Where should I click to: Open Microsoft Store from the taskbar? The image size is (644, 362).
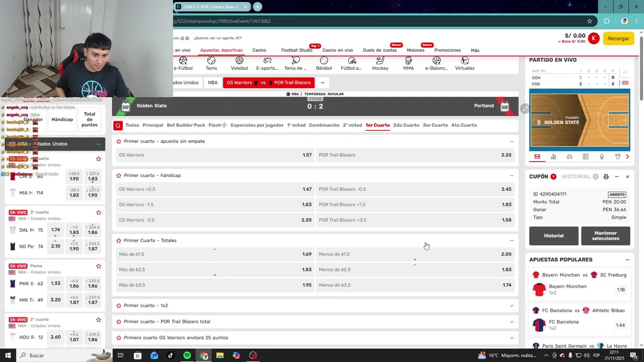[138, 355]
